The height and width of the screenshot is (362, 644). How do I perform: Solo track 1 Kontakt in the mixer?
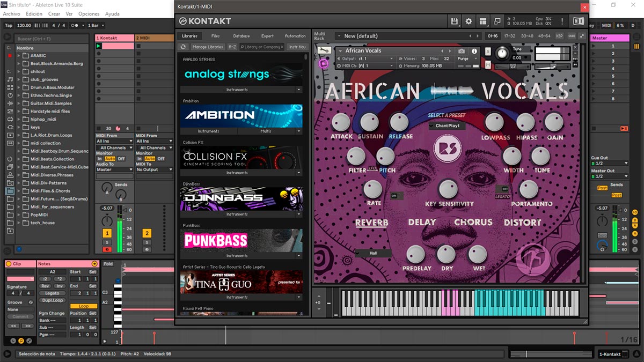[x=107, y=242]
